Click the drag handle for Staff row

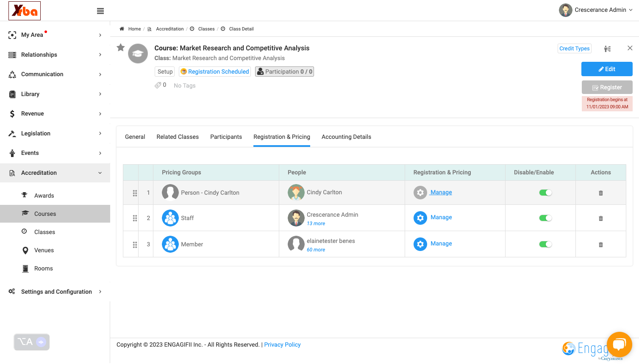(135, 218)
